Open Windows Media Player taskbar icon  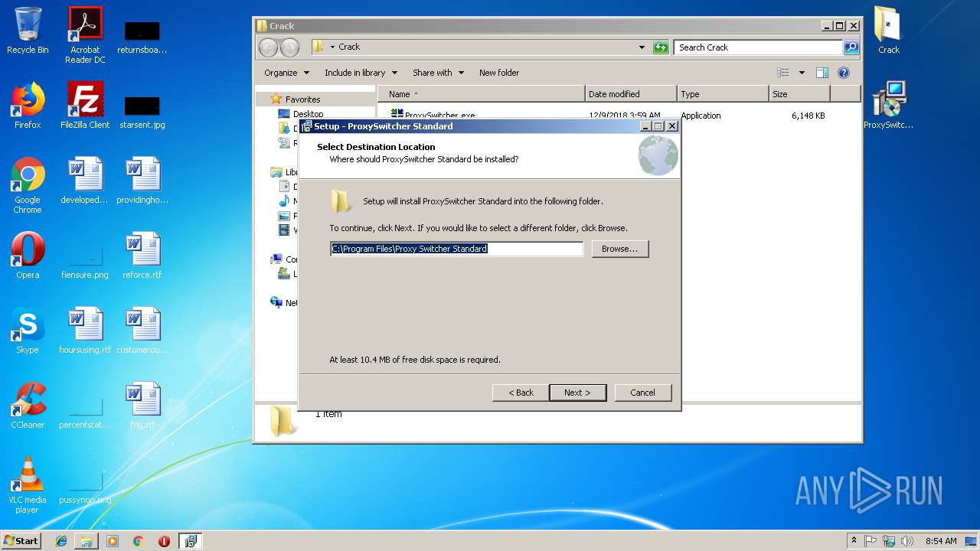pyautogui.click(x=113, y=541)
